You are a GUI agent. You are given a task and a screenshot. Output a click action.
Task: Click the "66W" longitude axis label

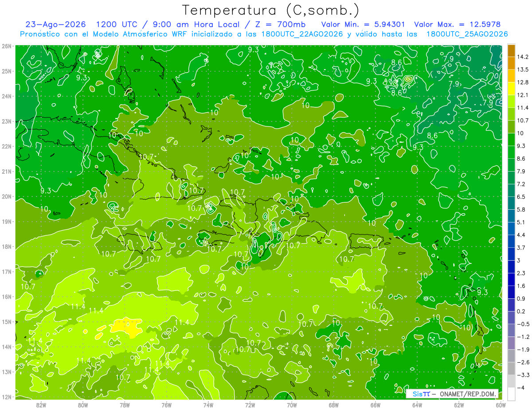tap(375, 405)
